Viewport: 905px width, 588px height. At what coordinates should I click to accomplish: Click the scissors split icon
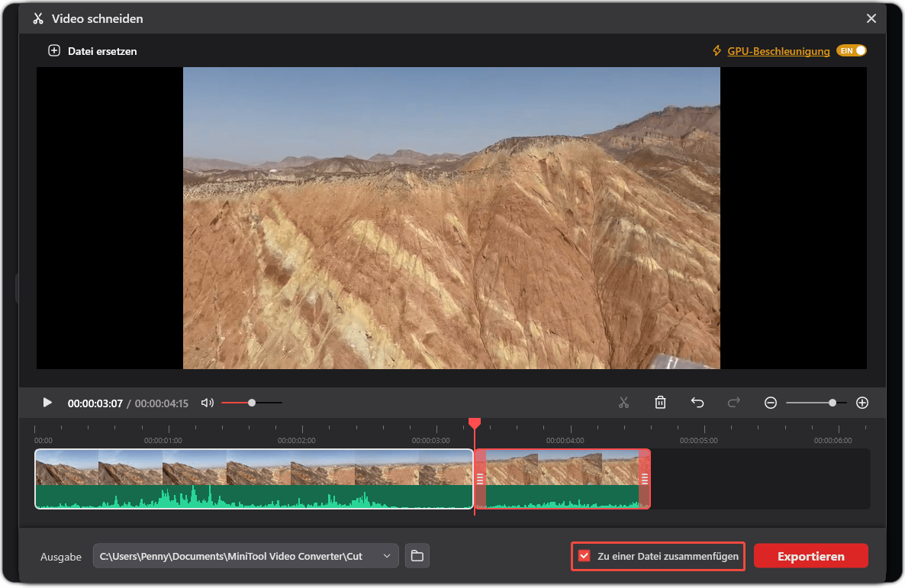(623, 402)
